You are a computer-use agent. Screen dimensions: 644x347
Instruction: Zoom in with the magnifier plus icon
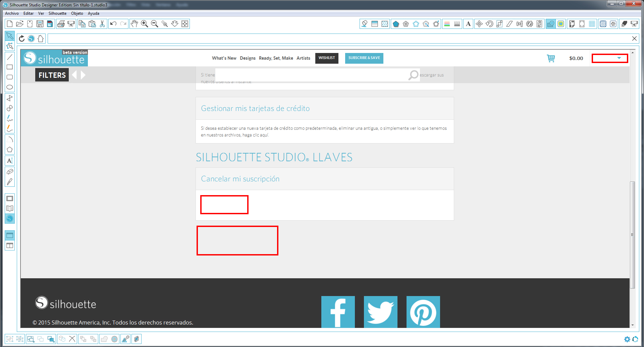coord(145,24)
